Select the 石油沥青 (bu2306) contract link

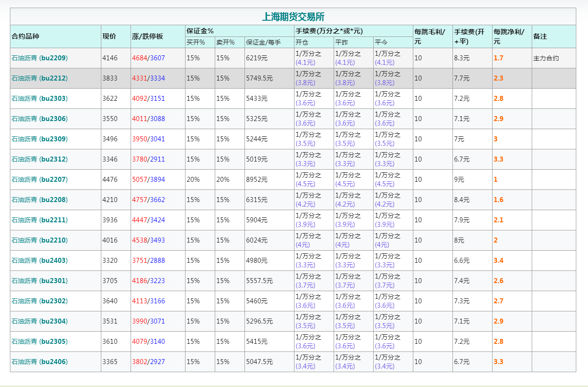40,119
